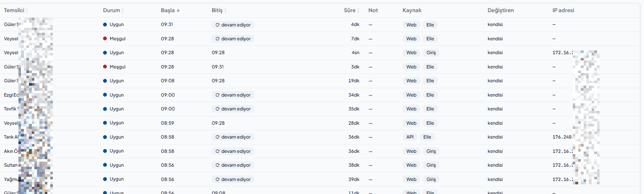Click the refresh icon in the 4dk row

[x=217, y=25]
